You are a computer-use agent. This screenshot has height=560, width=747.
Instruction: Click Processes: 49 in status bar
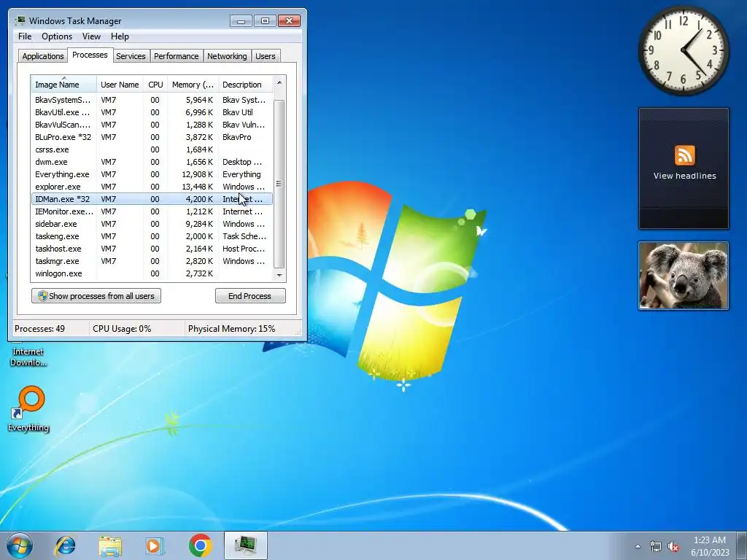point(39,329)
